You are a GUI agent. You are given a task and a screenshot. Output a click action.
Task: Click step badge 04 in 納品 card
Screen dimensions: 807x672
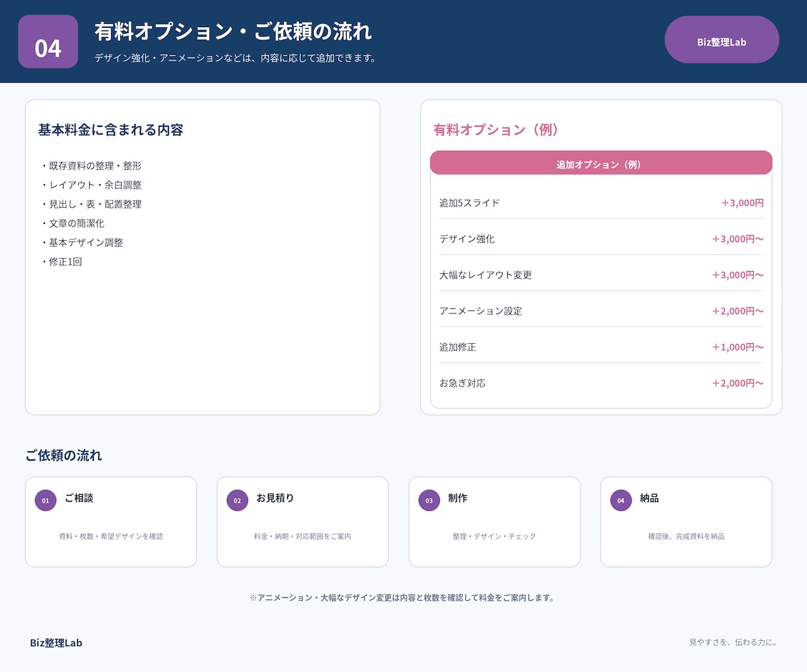point(621,501)
